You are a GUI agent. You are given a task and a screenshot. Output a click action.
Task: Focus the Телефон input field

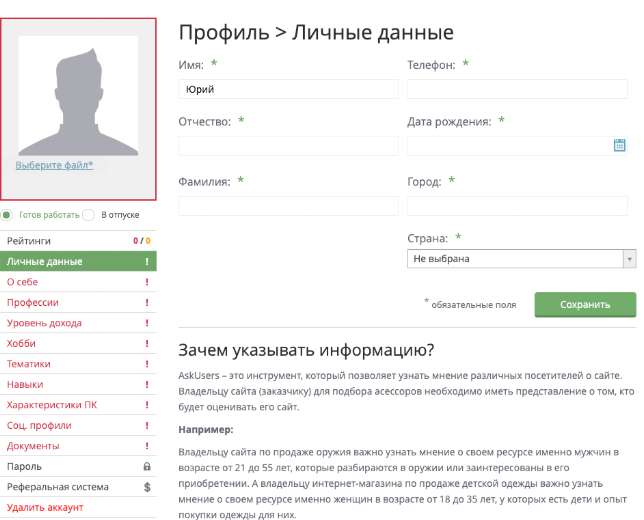(x=515, y=89)
